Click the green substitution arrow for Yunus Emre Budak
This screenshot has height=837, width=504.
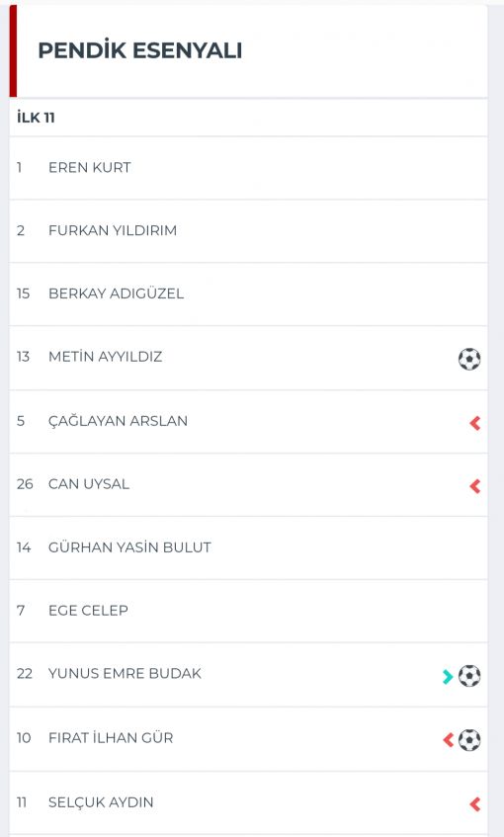448,676
